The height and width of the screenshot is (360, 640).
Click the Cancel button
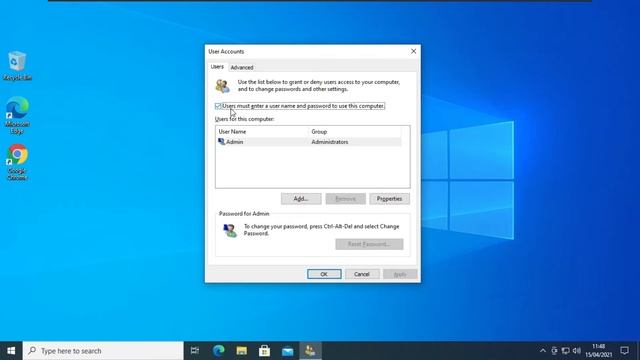(x=362, y=274)
